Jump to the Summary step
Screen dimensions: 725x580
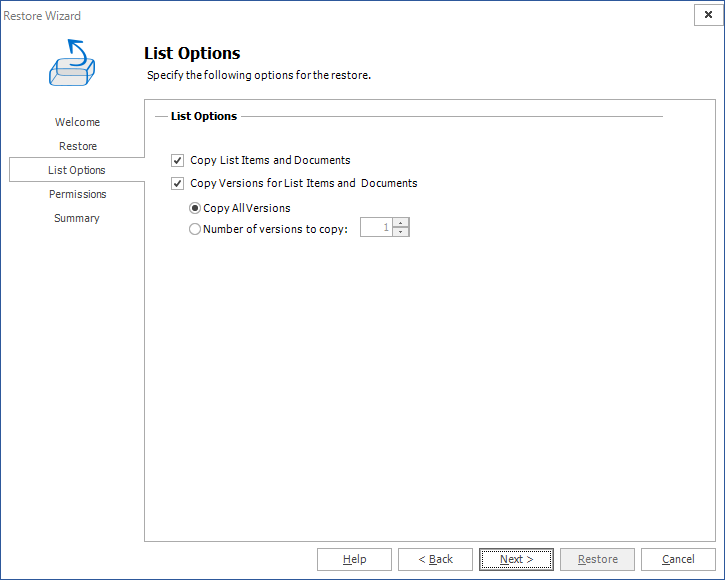coord(77,218)
